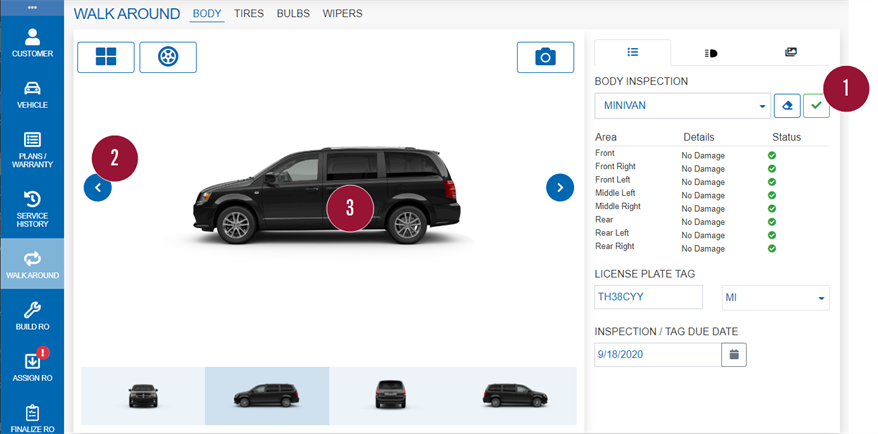The image size is (878, 434).
Task: Switch to the headlight panel tab
Action: point(711,53)
